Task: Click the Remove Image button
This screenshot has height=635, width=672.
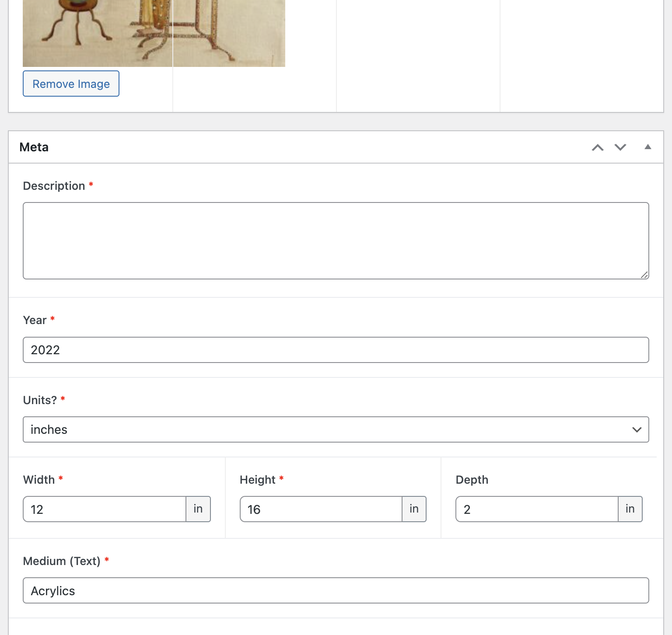Action: [x=71, y=84]
